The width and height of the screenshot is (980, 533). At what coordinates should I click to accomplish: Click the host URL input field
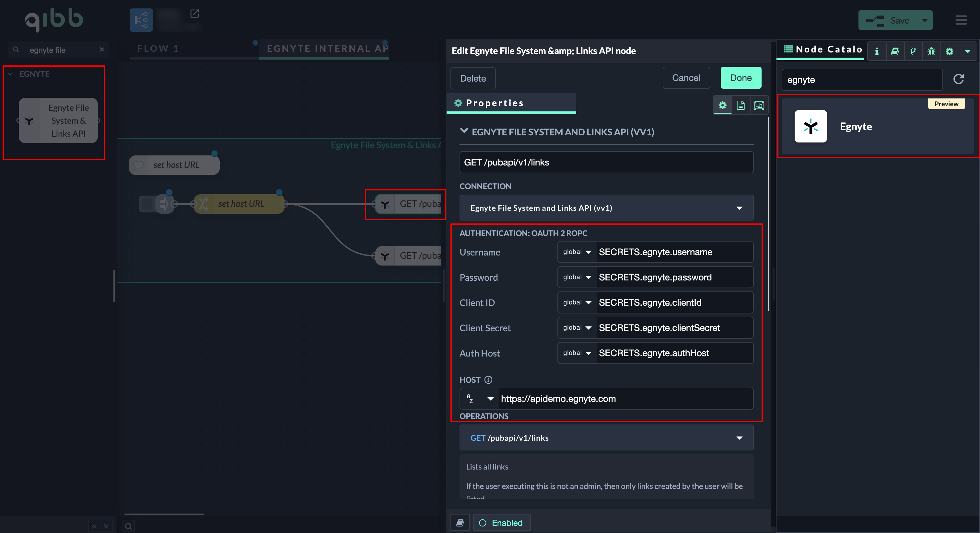(624, 398)
